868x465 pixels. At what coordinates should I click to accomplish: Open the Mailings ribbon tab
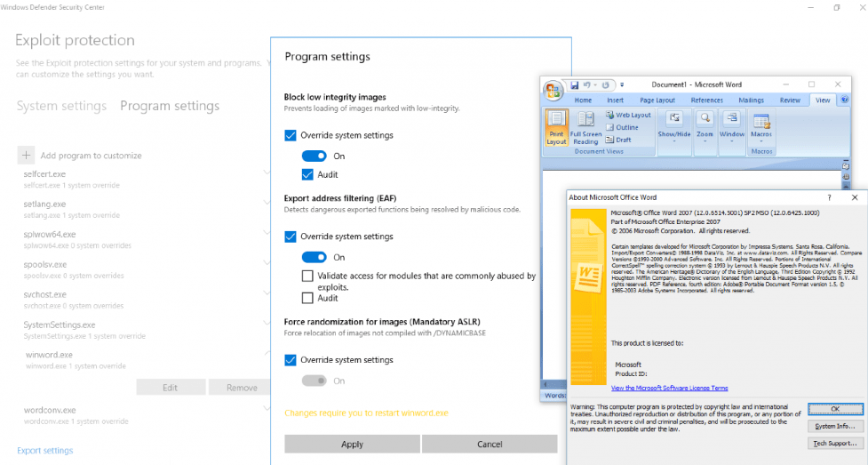click(x=752, y=100)
